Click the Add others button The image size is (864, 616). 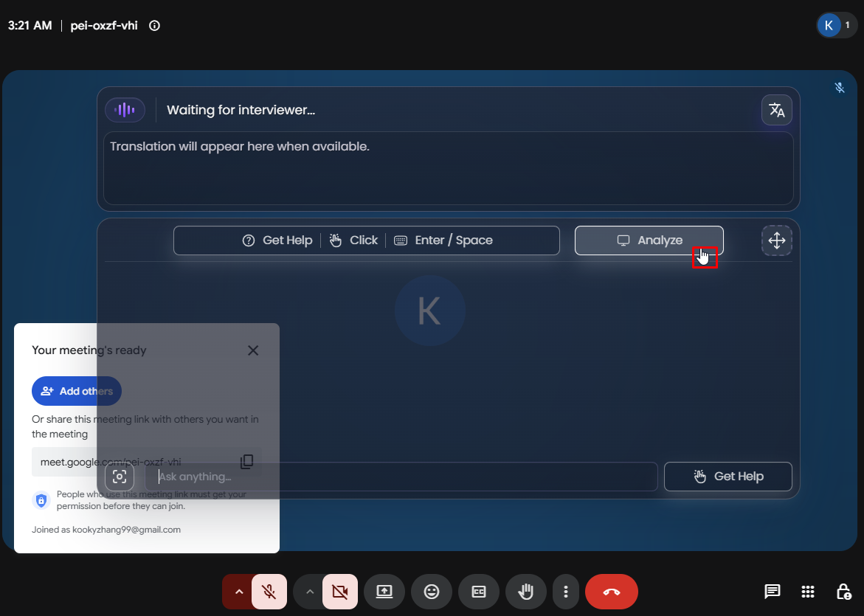point(77,391)
